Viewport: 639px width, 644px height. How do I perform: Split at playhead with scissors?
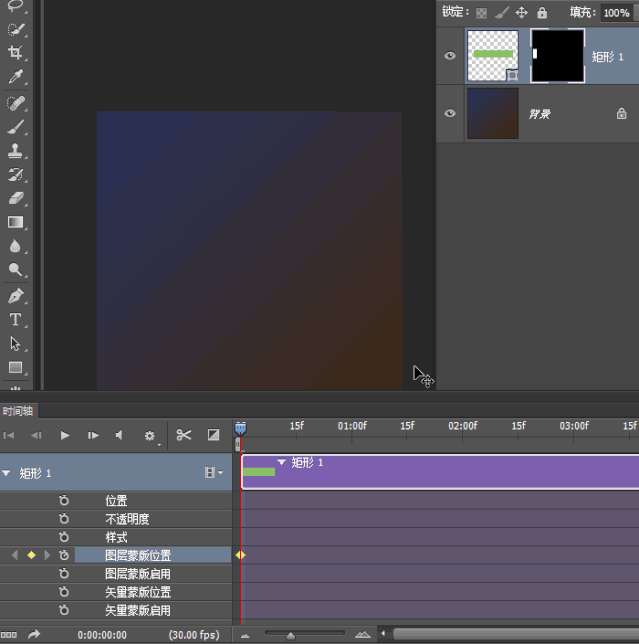point(184,435)
